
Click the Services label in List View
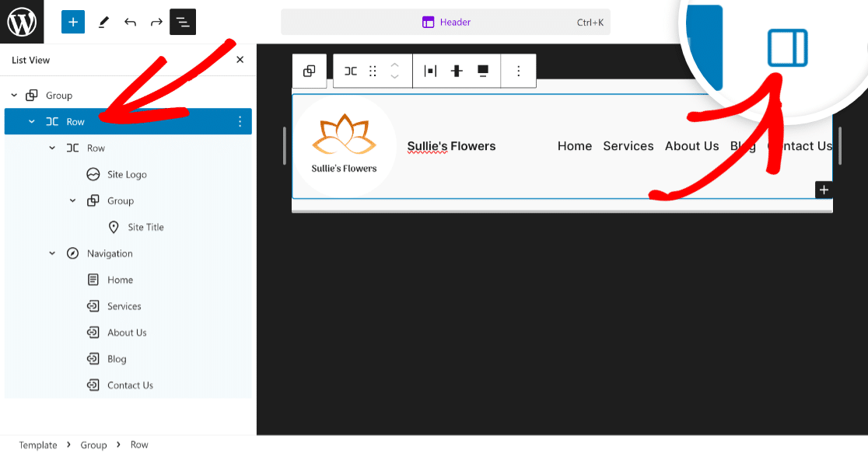click(124, 306)
